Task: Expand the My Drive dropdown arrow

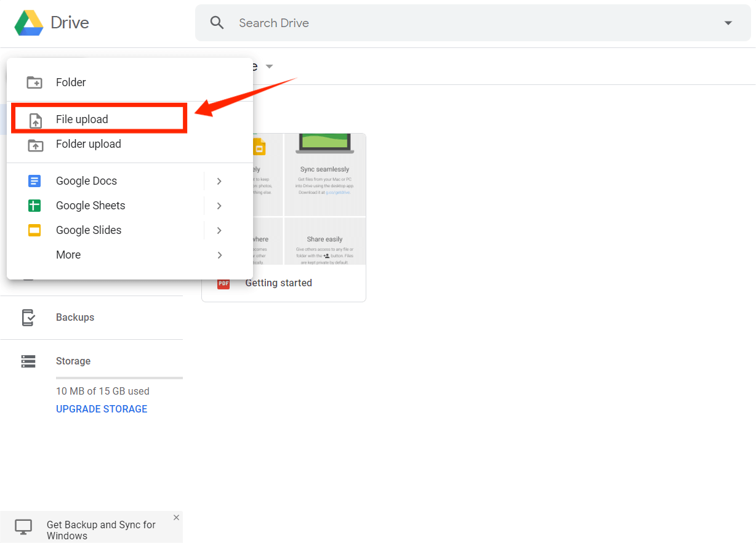Action: (269, 66)
